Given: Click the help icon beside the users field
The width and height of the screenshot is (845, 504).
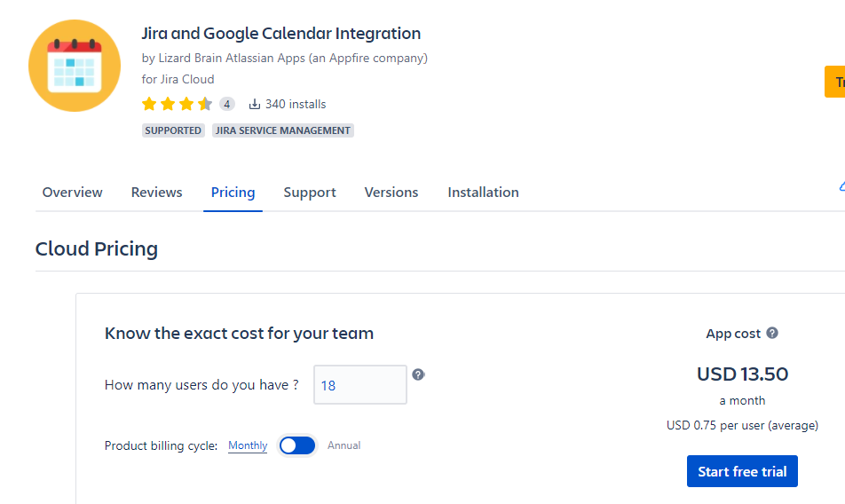Looking at the screenshot, I should coord(418,374).
